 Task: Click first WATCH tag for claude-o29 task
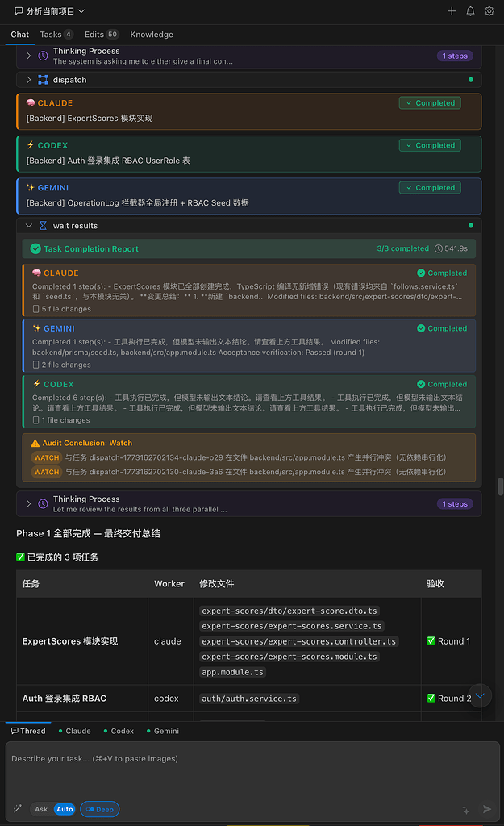click(x=46, y=457)
